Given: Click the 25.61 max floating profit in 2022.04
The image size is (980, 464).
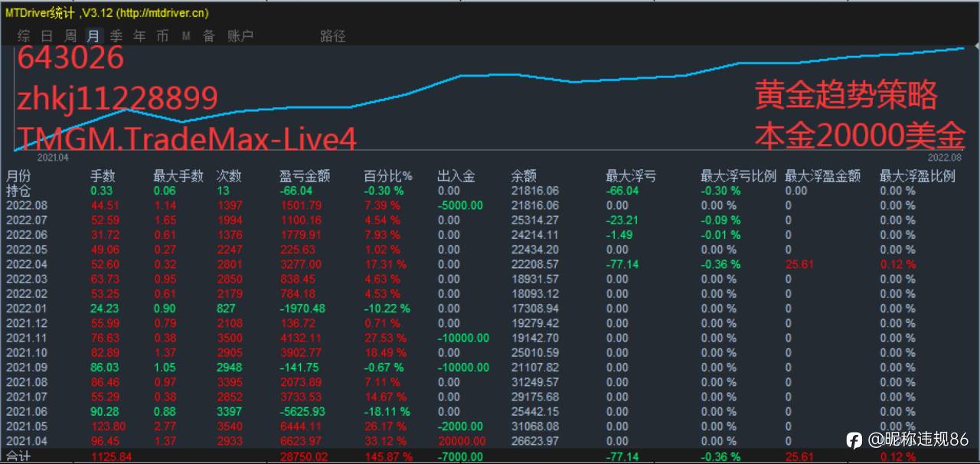Looking at the screenshot, I should [x=799, y=264].
